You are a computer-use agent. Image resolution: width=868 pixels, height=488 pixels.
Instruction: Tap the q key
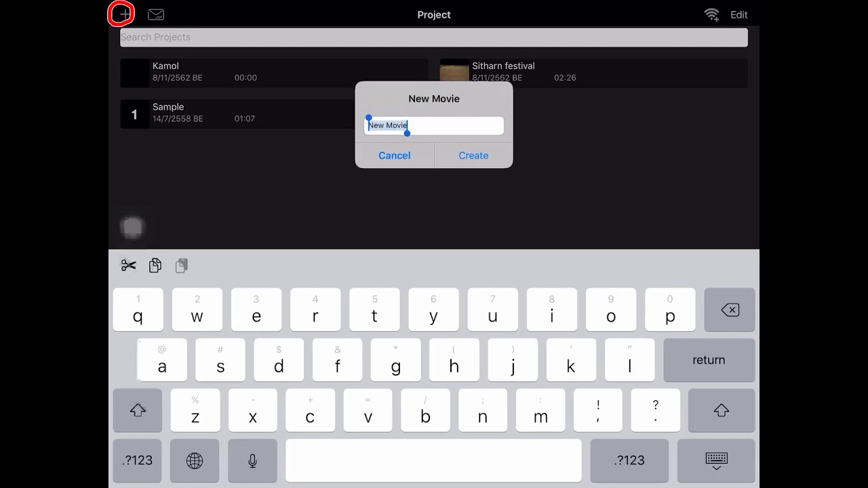click(x=138, y=310)
